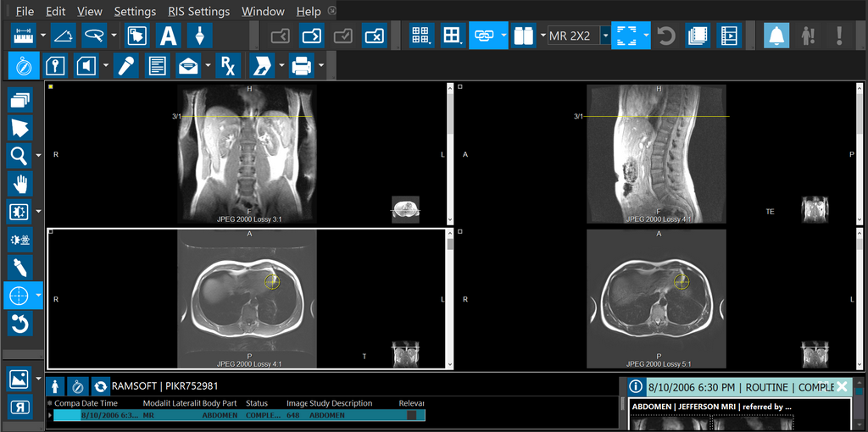Click the text annotation tool

point(169,36)
